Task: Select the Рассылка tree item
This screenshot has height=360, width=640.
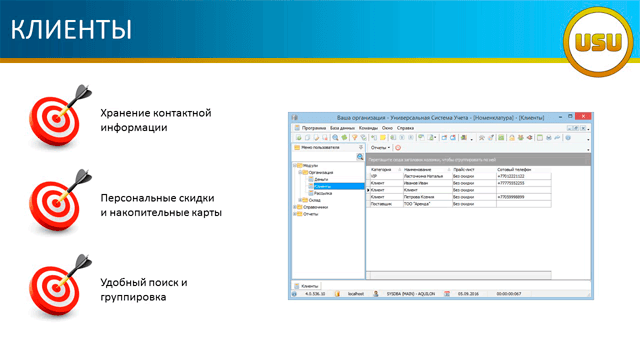Action: coord(323,193)
